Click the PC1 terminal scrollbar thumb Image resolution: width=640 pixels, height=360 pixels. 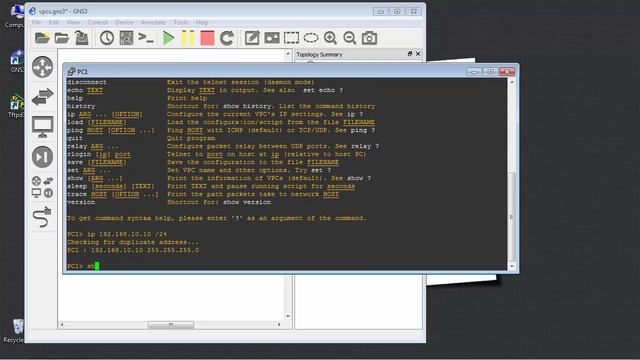pos(512,217)
